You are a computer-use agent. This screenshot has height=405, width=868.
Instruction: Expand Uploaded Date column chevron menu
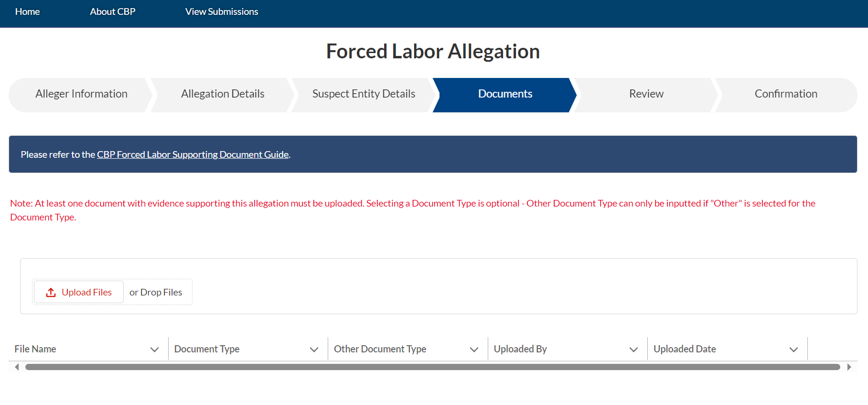[793, 350]
